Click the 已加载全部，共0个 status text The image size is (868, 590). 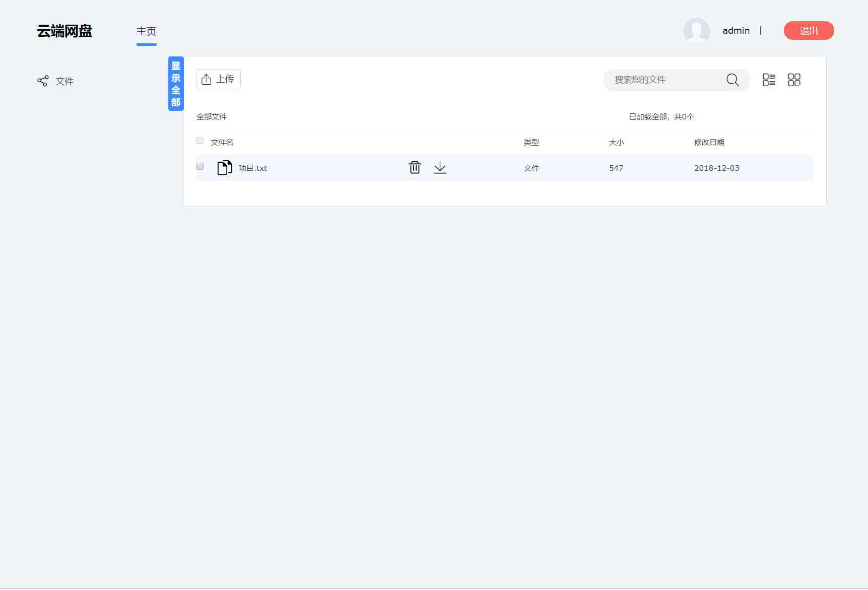click(x=661, y=116)
